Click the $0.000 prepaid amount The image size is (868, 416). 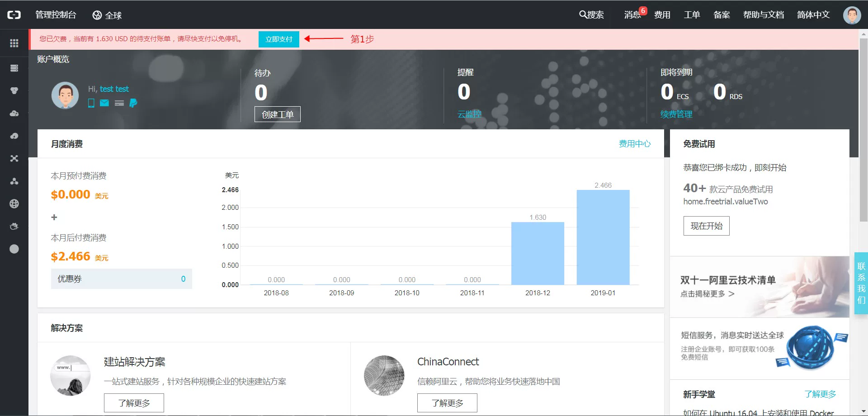click(x=71, y=194)
